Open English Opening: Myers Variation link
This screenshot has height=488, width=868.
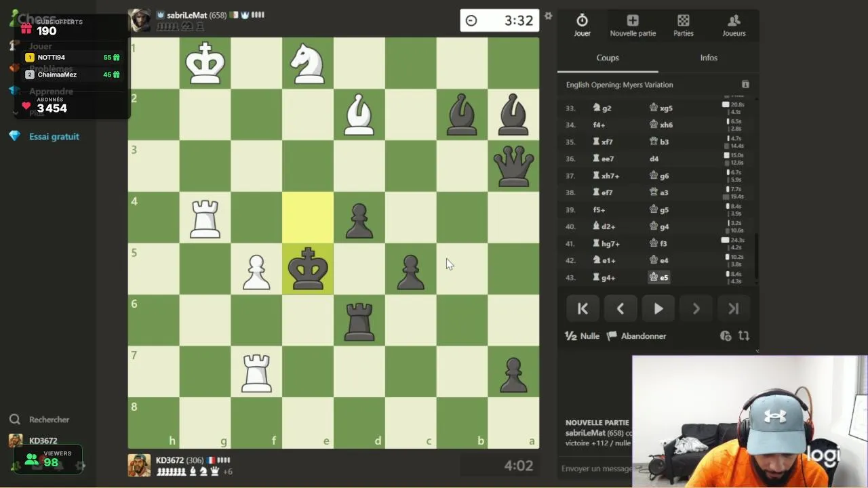click(x=620, y=85)
